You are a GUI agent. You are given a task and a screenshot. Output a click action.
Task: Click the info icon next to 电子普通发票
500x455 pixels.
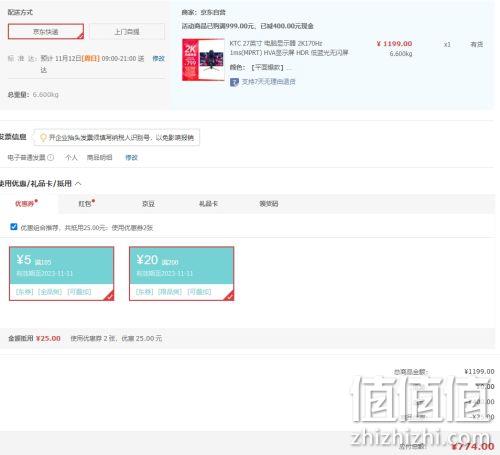pyautogui.click(x=50, y=157)
